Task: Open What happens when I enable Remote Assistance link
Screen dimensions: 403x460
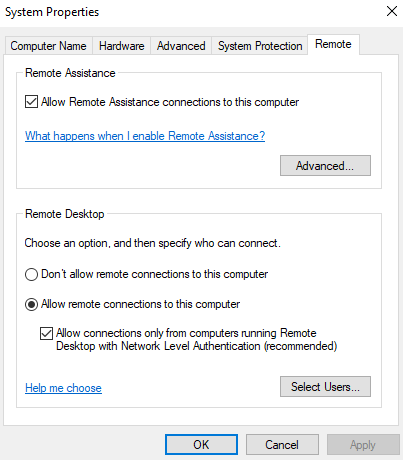Action: (x=145, y=136)
